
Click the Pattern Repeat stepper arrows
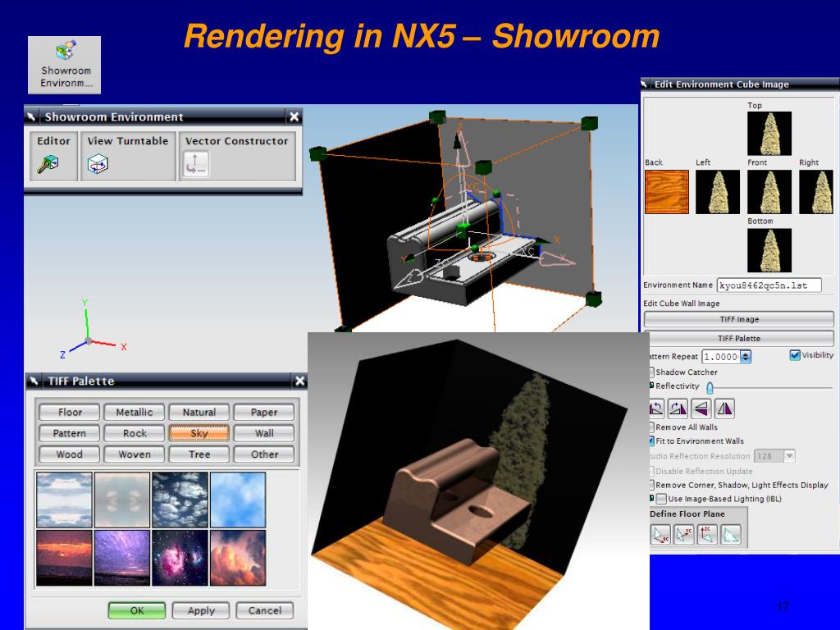[745, 357]
